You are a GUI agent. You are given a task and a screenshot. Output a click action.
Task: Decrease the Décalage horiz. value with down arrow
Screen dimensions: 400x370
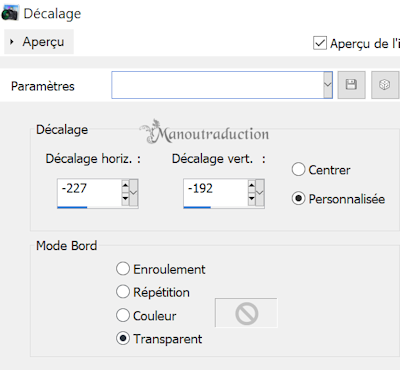[x=125, y=199]
